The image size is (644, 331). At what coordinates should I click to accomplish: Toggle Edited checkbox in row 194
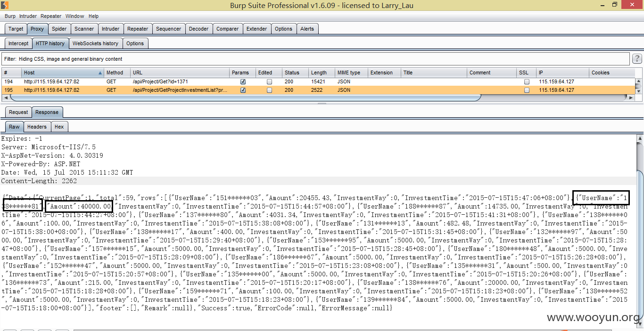(x=269, y=81)
